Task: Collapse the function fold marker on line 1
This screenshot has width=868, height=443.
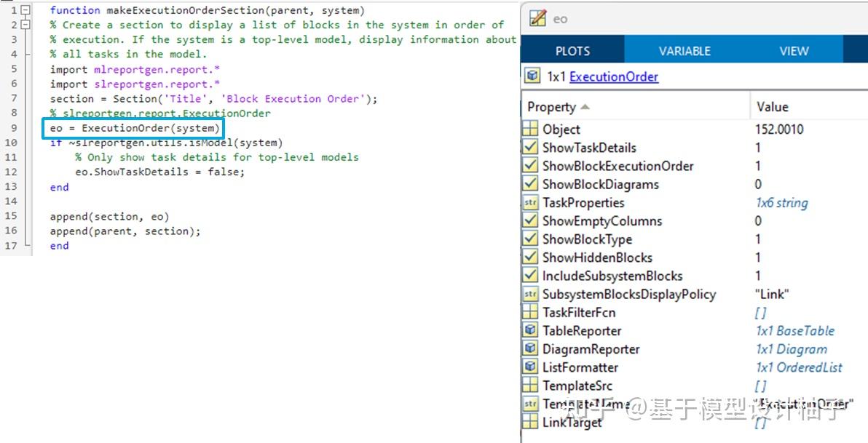Action: [25, 10]
